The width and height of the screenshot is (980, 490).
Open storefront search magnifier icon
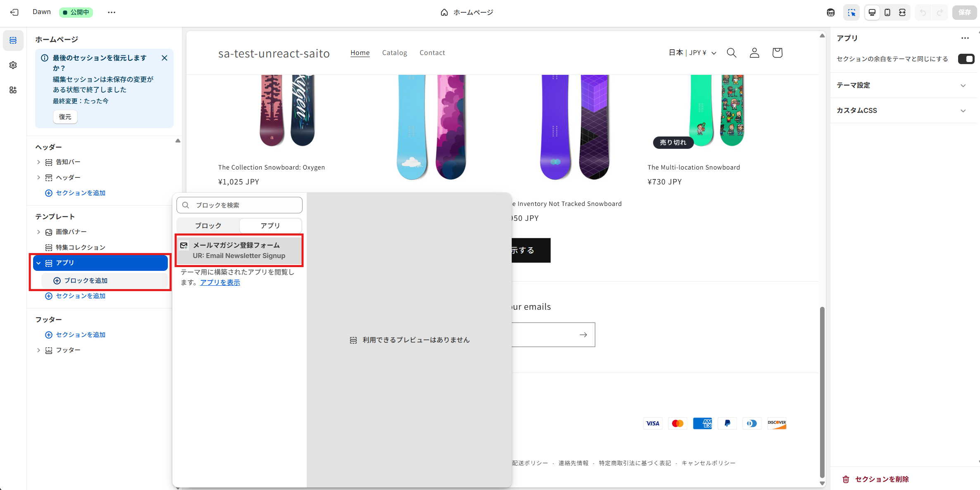click(731, 53)
